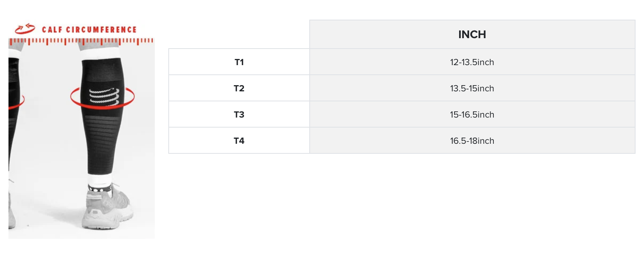
Task: Select the T1 size row label
Action: pos(239,62)
